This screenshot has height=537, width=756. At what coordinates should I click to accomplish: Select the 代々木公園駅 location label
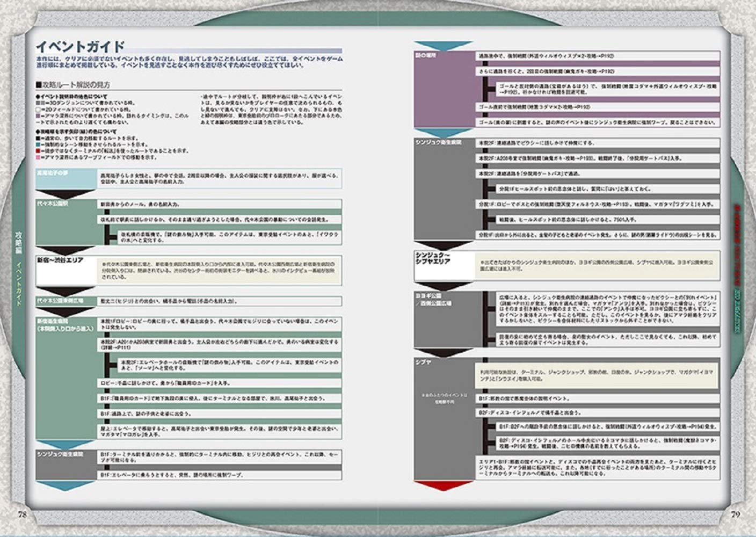(x=53, y=204)
